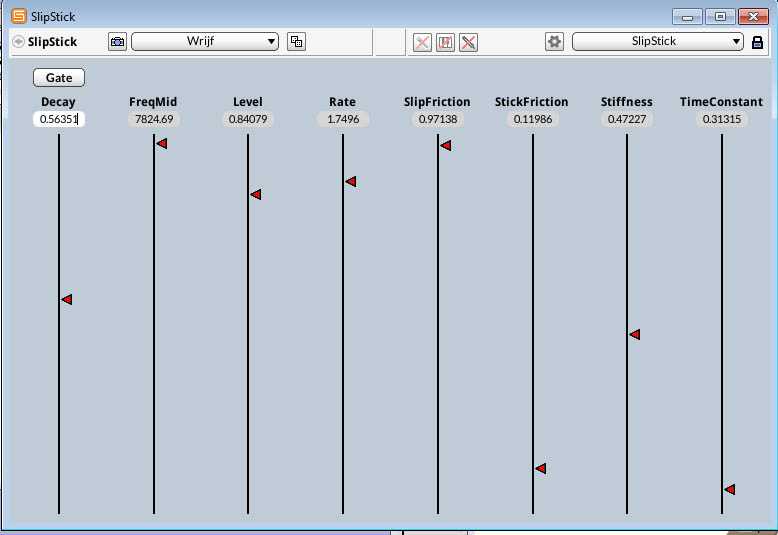Select the FreqMid value 7824.69 field
Viewport: 778px width, 535px height.
point(154,119)
